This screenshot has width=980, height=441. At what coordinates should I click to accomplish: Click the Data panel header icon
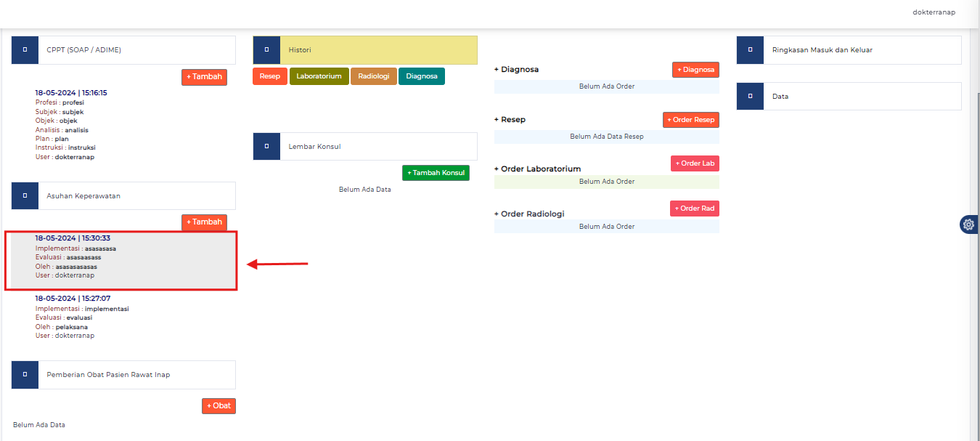(749, 96)
